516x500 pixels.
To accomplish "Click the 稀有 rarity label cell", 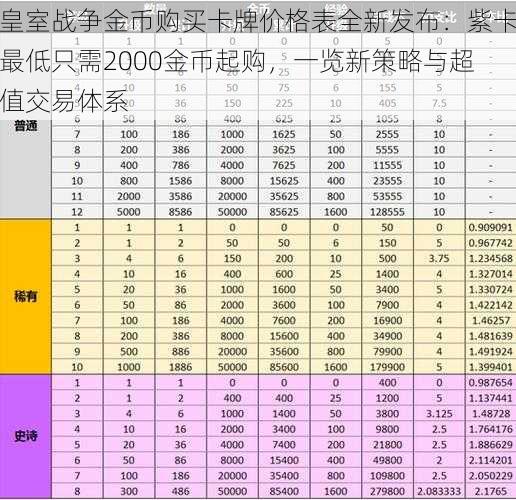I will 26,296.
